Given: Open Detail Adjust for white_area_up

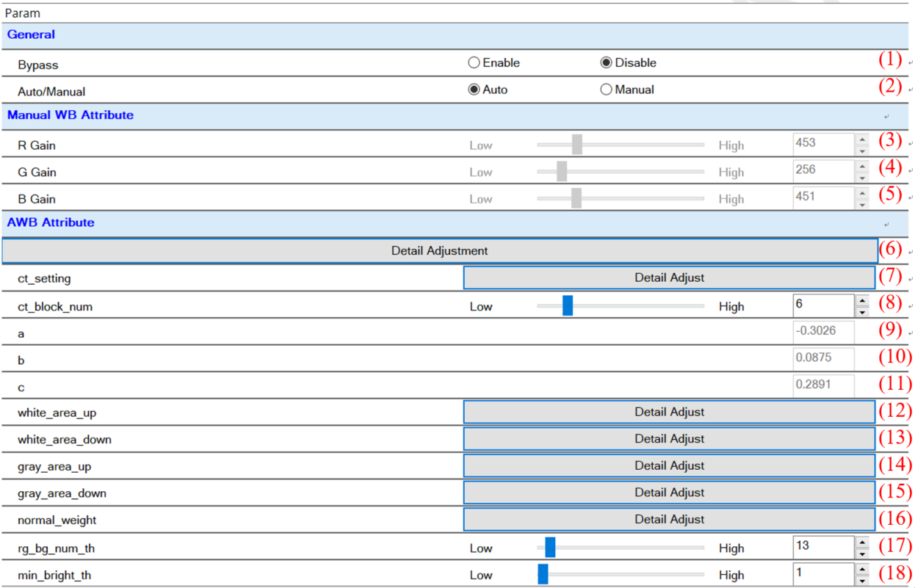Looking at the screenshot, I should click(669, 412).
